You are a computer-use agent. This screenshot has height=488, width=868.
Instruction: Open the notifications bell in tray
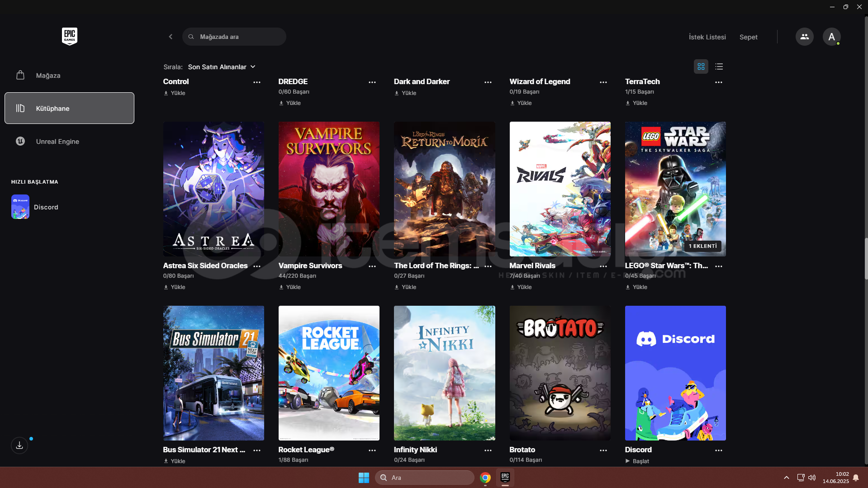(x=856, y=478)
